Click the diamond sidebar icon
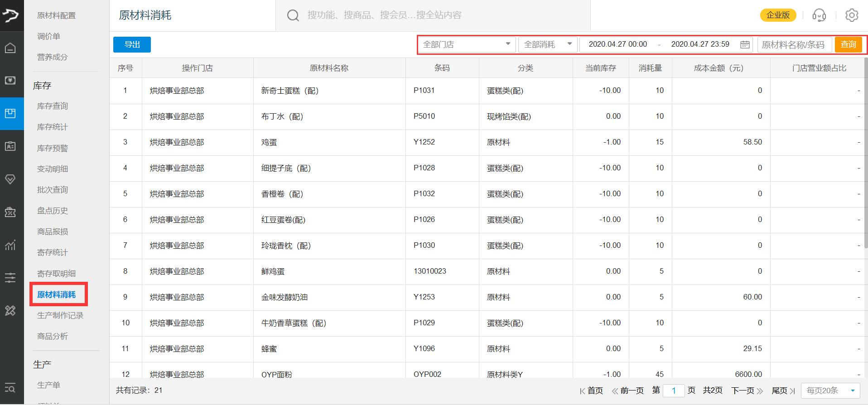Image resolution: width=868 pixels, height=405 pixels. 10,179
